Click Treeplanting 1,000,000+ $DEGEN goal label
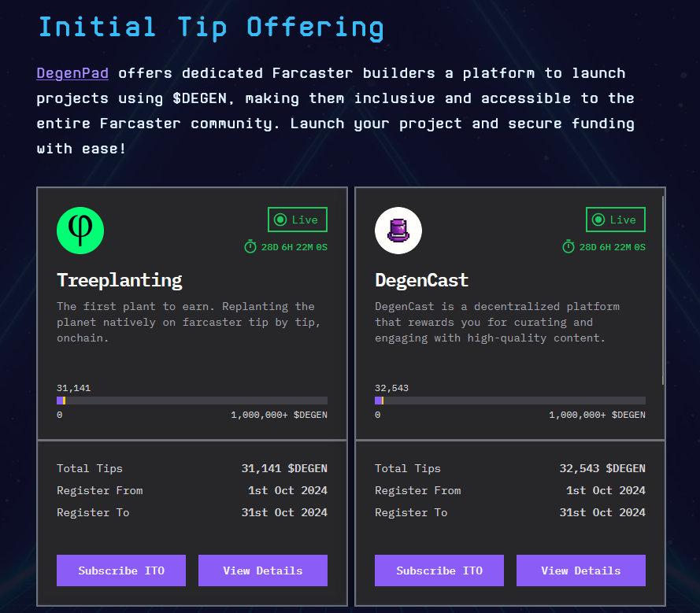 coord(279,415)
